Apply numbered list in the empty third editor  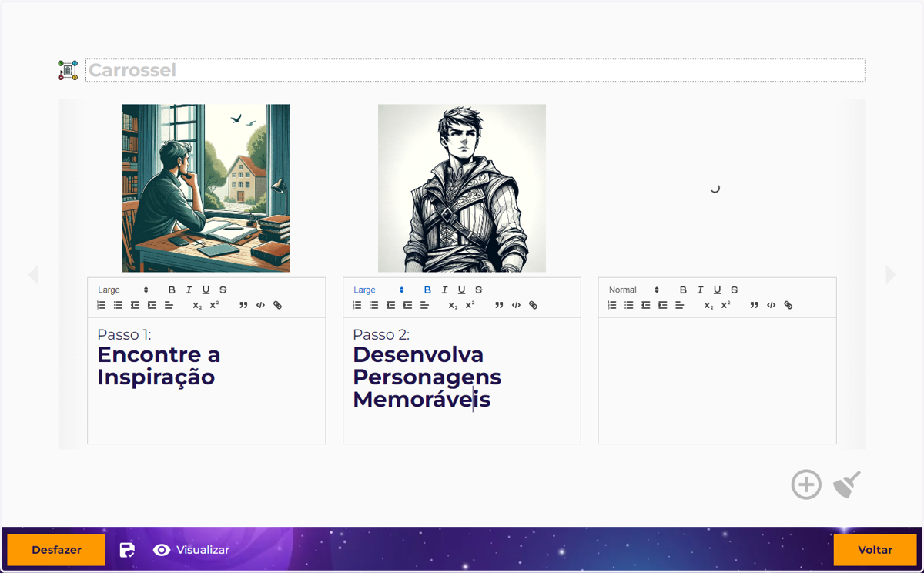pos(612,306)
